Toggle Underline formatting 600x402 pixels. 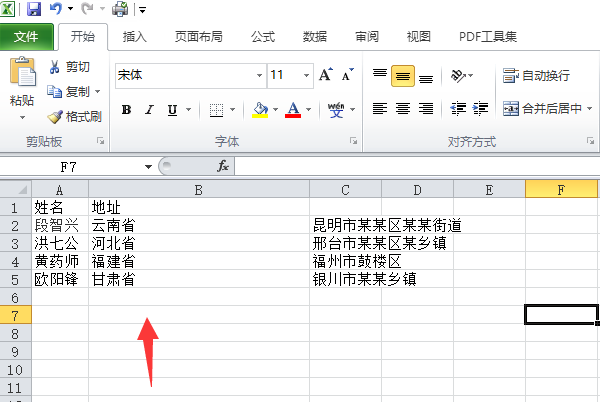[x=173, y=110]
